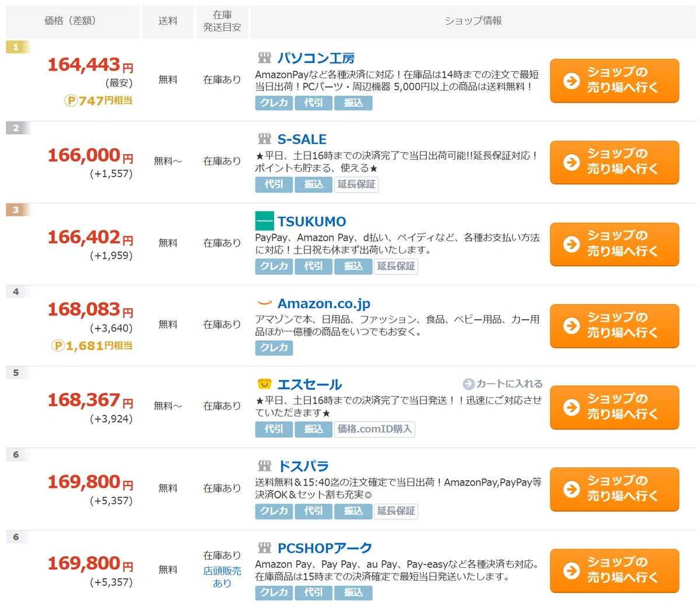Screen dimensions: 700x611
Task: Click the price 166,000円 for S-SALE
Action: click(90, 155)
